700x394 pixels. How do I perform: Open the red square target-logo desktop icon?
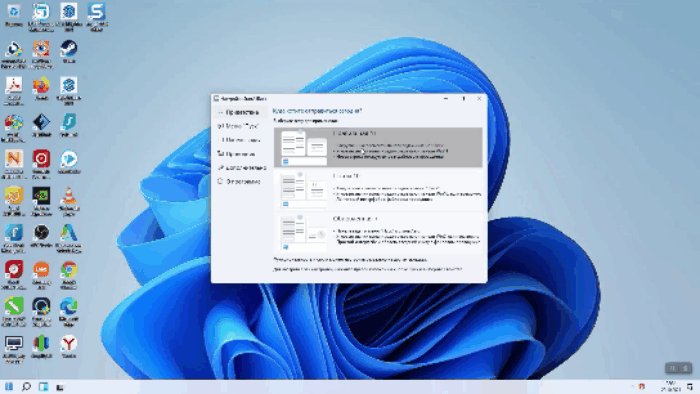41,164
